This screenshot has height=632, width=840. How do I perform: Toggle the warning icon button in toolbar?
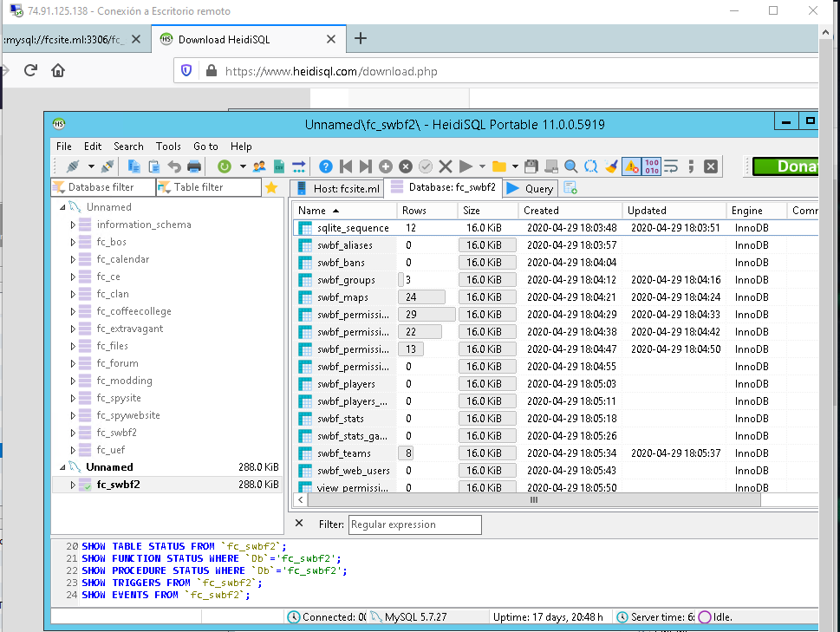[x=632, y=166]
